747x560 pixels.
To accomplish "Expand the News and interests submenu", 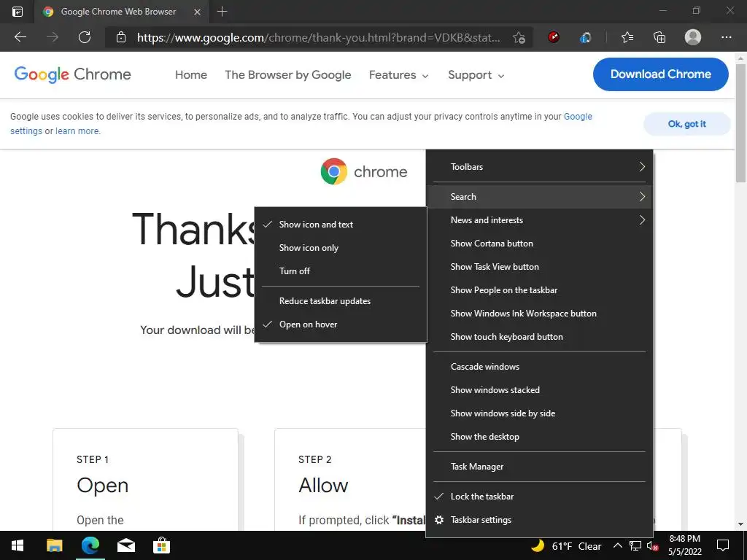I will [x=539, y=220].
